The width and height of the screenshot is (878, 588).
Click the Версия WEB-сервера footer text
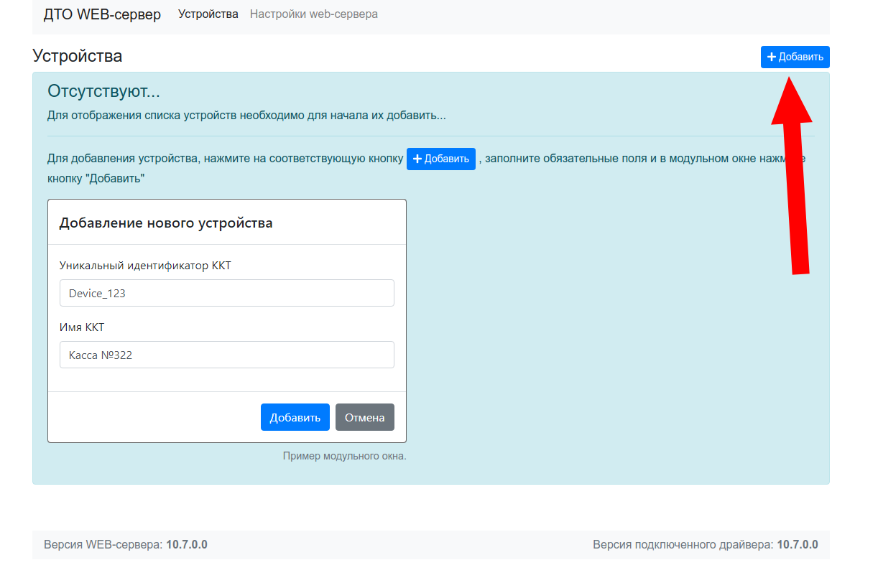click(x=126, y=545)
